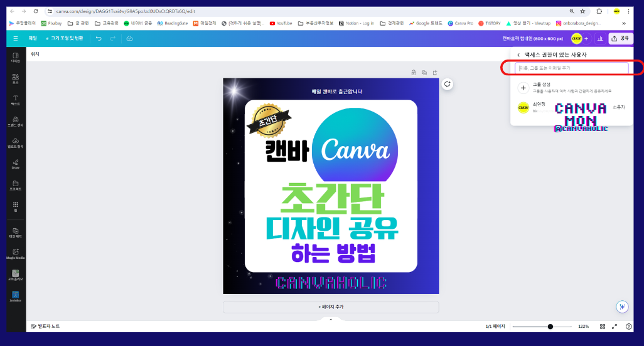The image size is (644, 346).
Task: Enter fullscreen presentation mode icon
Action: coord(614,327)
